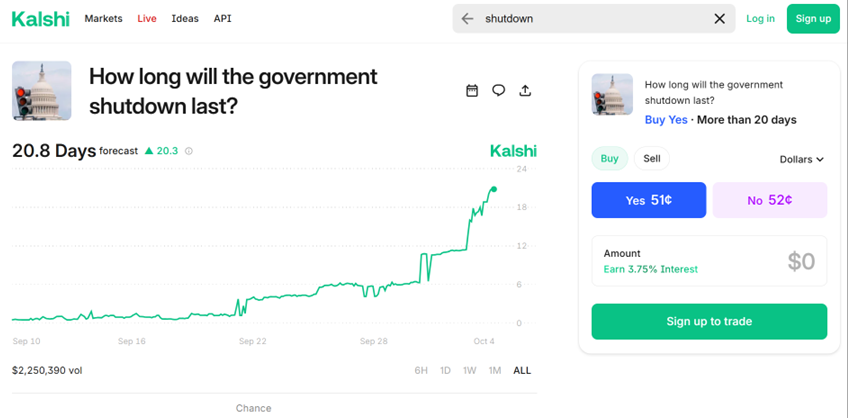
Task: Open the calendar icon beside the title
Action: pos(472,91)
